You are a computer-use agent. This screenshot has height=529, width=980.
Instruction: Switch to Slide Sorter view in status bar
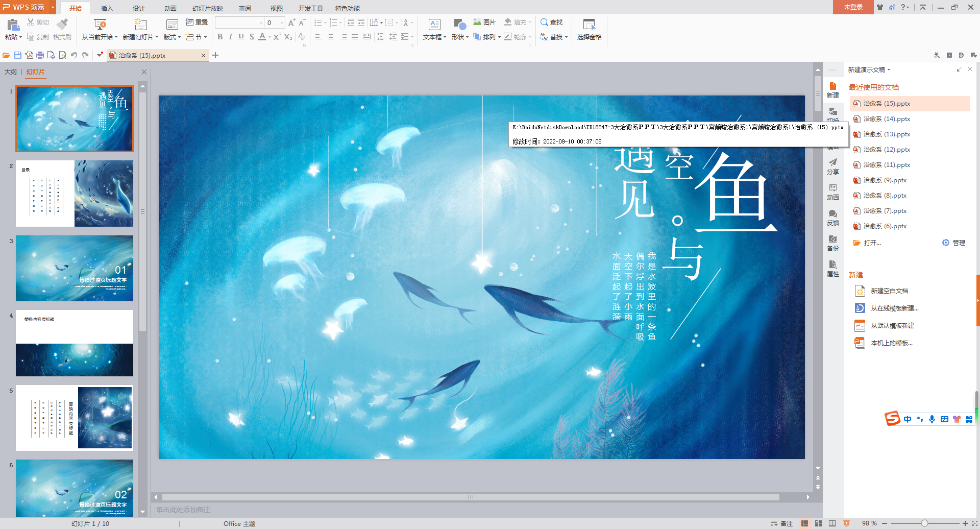[819, 523]
